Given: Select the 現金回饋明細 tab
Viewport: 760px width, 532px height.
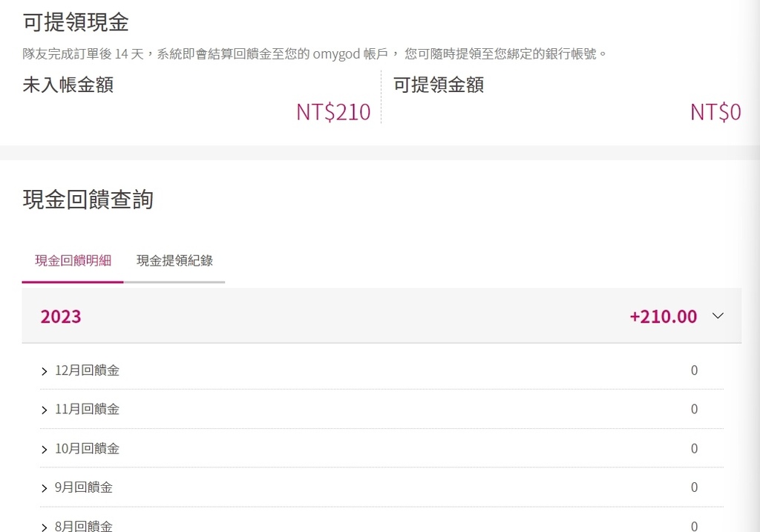Looking at the screenshot, I should [73, 260].
